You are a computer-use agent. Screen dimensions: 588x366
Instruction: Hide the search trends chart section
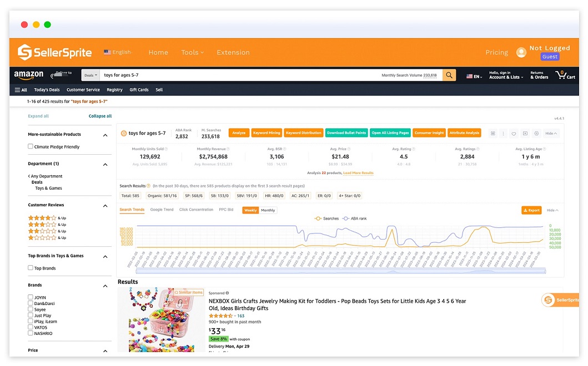click(553, 211)
